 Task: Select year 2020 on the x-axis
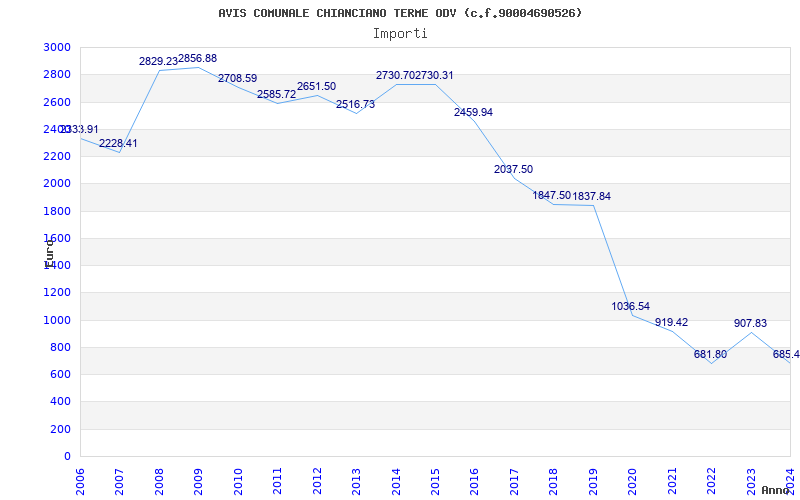coord(633,480)
